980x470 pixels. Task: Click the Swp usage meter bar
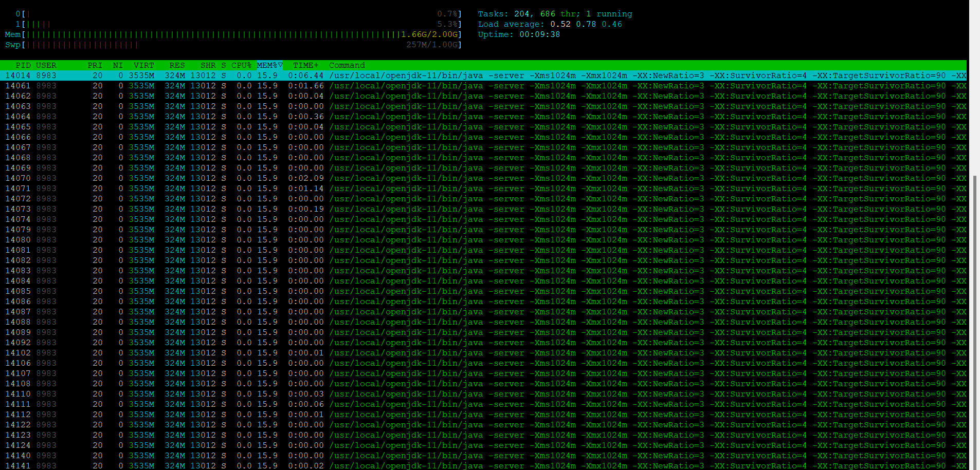(233, 45)
